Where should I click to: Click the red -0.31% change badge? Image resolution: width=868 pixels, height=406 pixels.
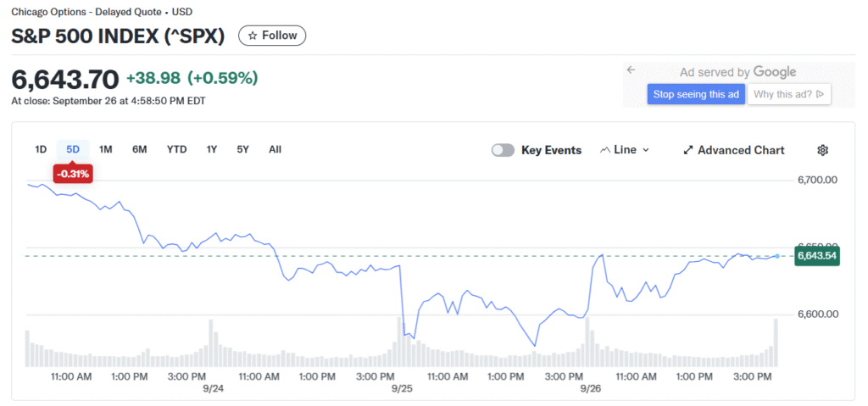[x=73, y=174]
